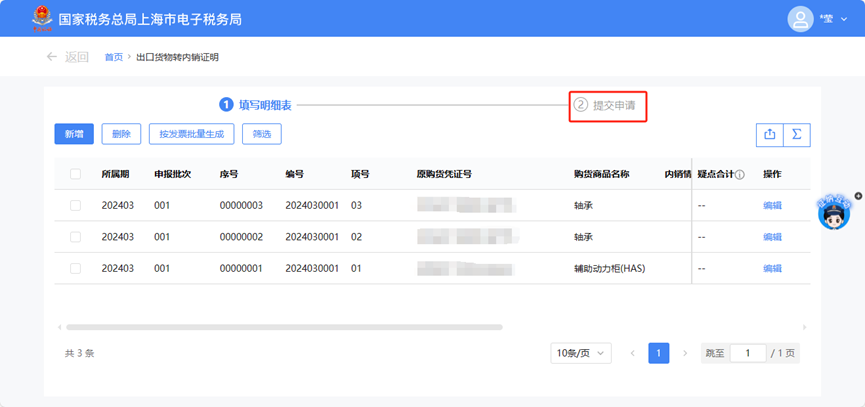Check the row with 序号 00000001

coord(76,269)
